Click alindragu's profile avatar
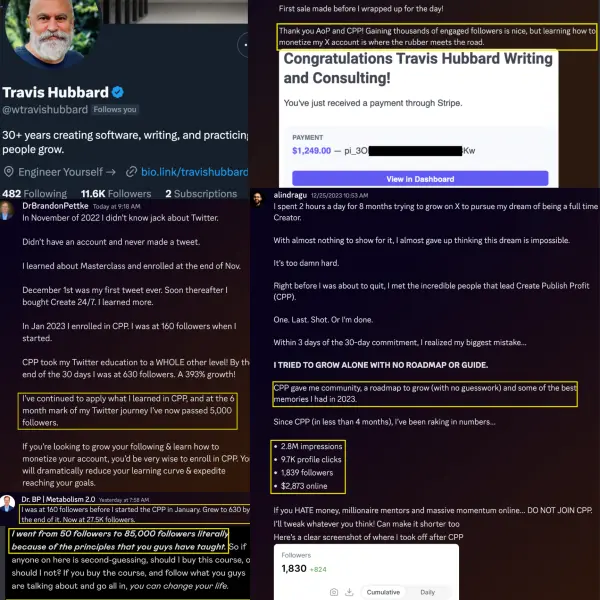 click(258, 199)
